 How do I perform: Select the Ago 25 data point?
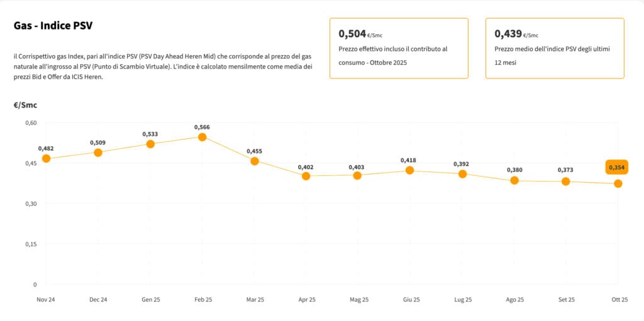tap(514, 180)
